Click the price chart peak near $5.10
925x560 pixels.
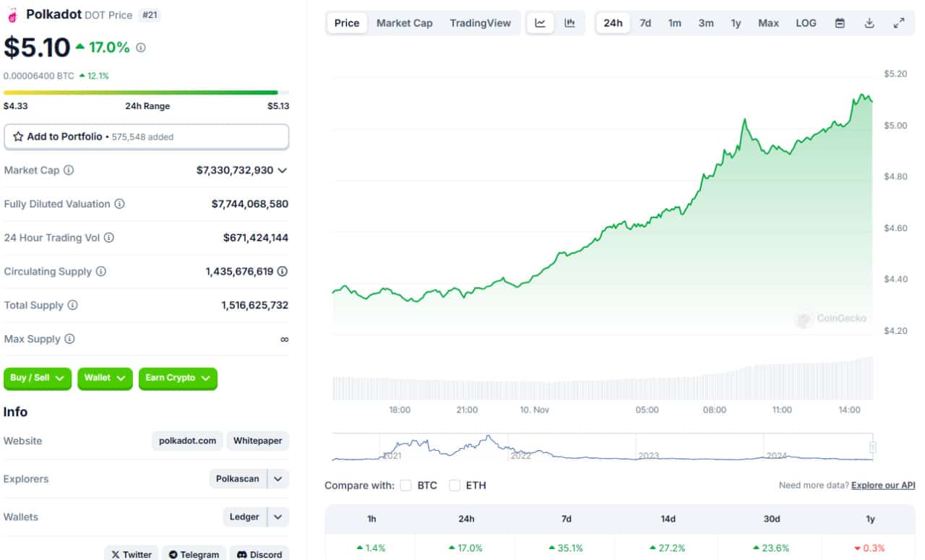(x=861, y=95)
